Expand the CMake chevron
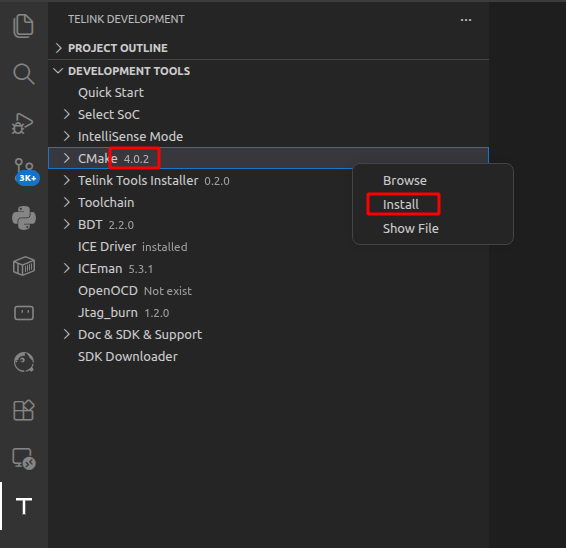 [66, 158]
